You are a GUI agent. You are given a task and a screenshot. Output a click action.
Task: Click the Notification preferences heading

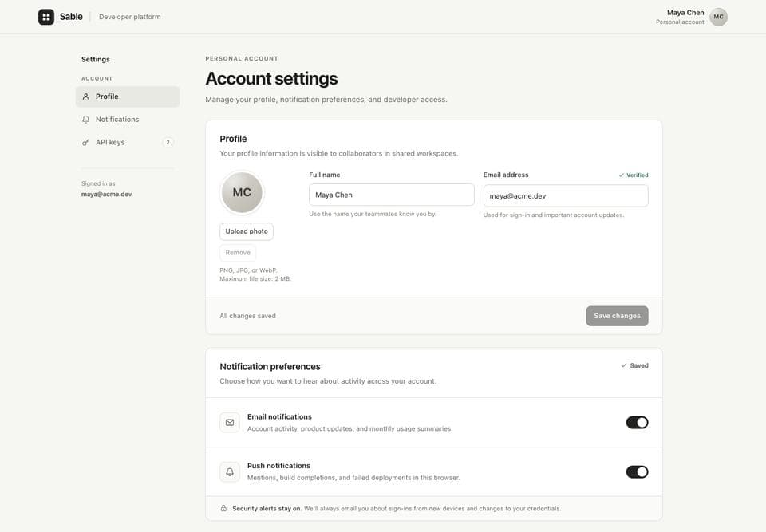[270, 366]
